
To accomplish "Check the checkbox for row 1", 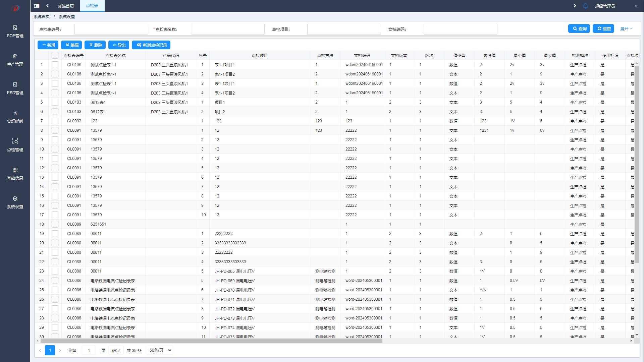I will click(x=55, y=65).
